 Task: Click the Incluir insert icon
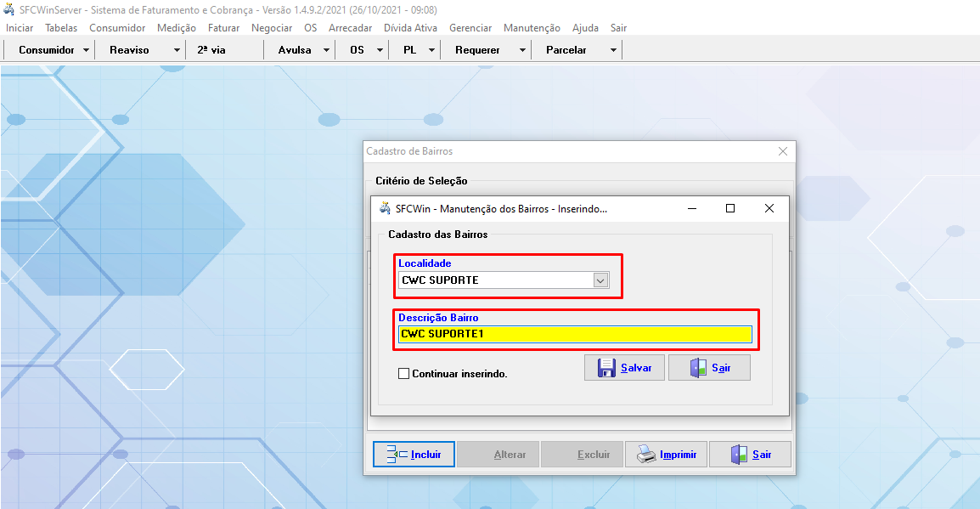(x=397, y=455)
